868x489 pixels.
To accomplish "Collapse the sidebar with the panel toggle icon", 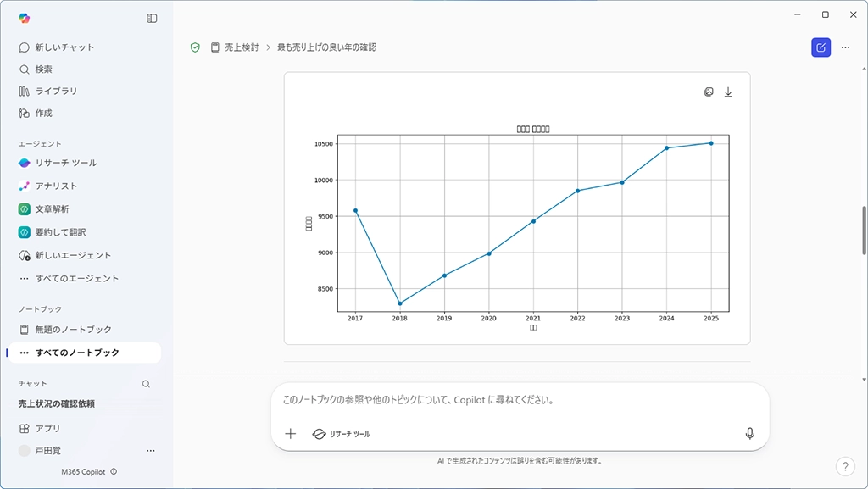I will (152, 18).
